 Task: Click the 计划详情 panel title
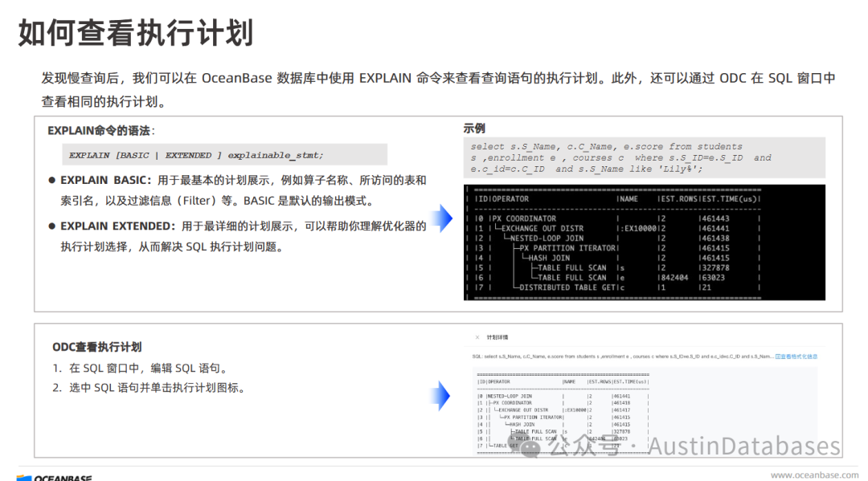click(x=497, y=337)
